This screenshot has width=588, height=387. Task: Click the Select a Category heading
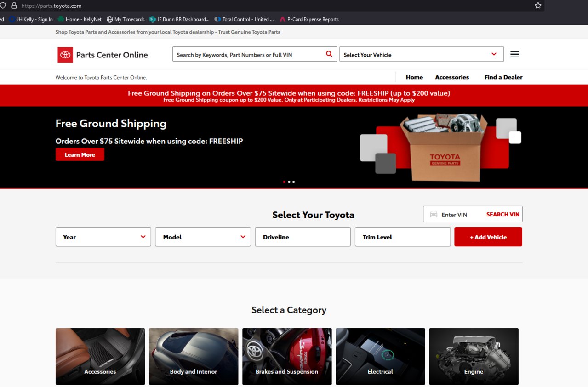coord(289,310)
